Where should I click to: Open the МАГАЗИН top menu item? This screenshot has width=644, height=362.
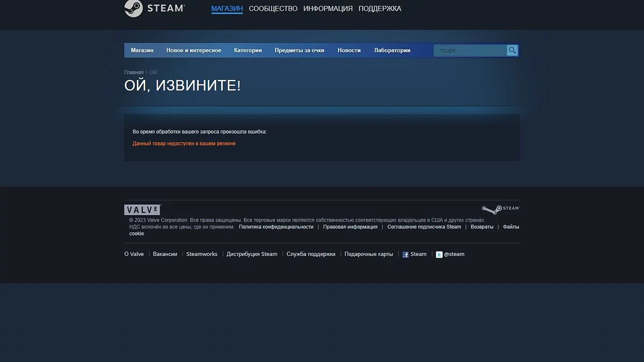[x=227, y=9]
